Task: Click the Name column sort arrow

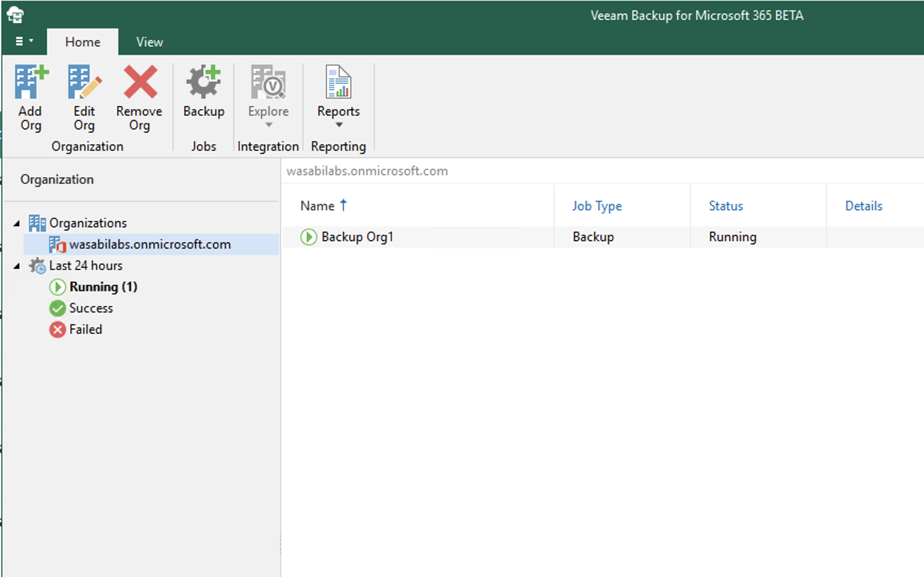Action: (x=343, y=205)
